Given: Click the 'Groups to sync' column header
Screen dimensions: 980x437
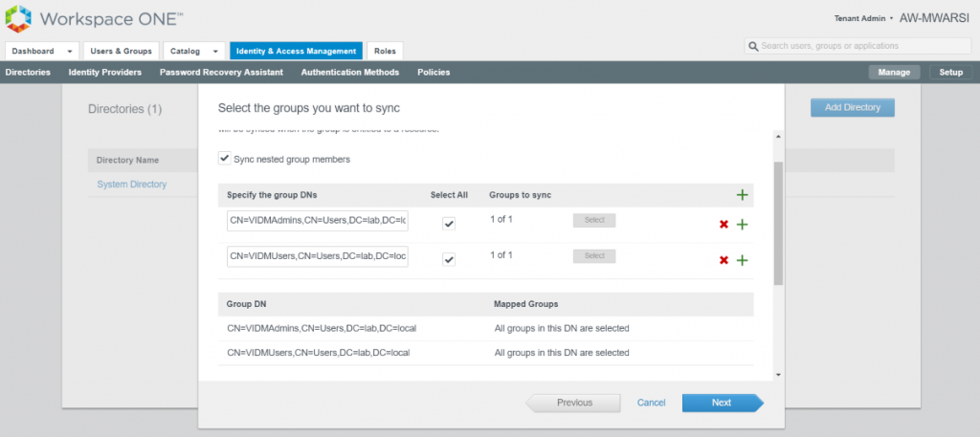Looking at the screenshot, I should tap(520, 195).
